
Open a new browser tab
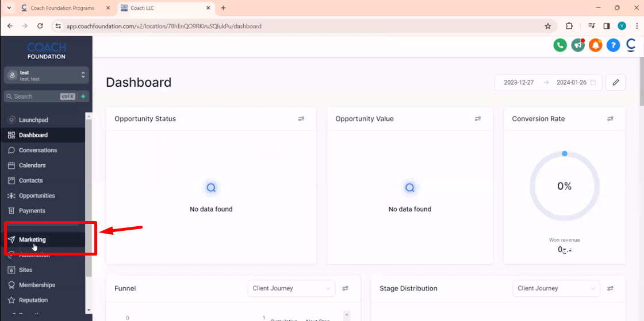pyautogui.click(x=224, y=8)
